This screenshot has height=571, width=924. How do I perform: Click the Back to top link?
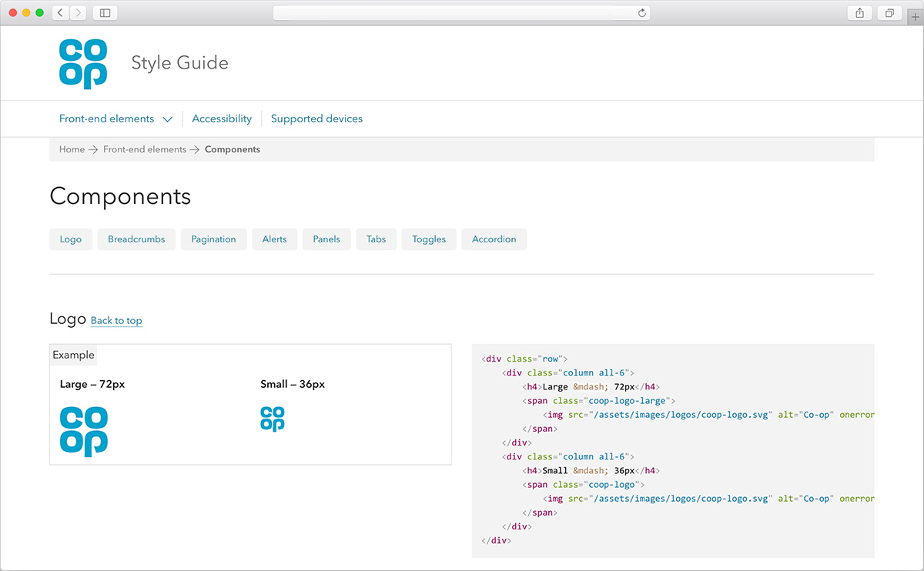point(116,321)
